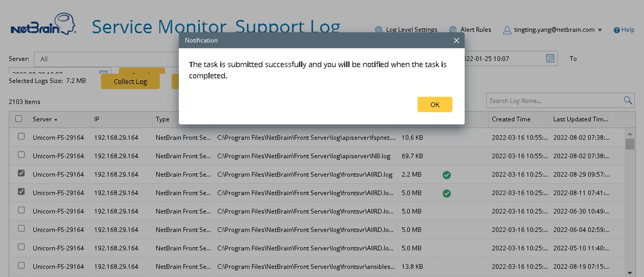
Task: Select frontsvr\AllRD.log path cell
Action: [305, 175]
